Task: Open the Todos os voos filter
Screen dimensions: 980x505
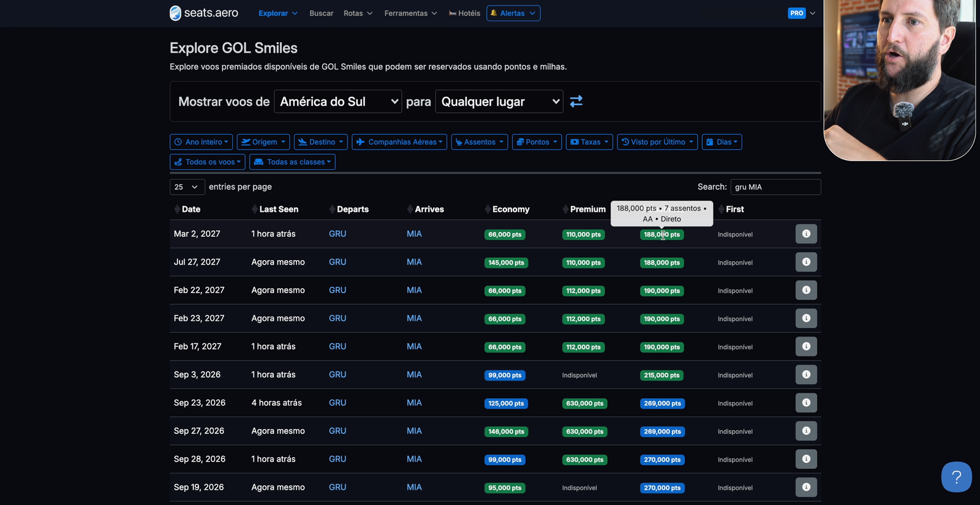Action: [x=208, y=162]
